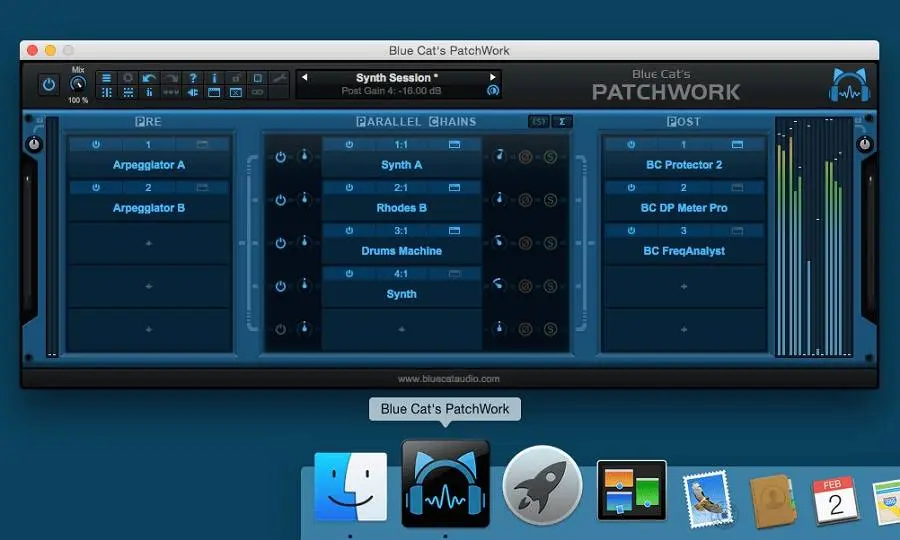Screen dimensions: 900x540
Task: Open editor window of Rhodes B slot 2:1
Action: [454, 188]
